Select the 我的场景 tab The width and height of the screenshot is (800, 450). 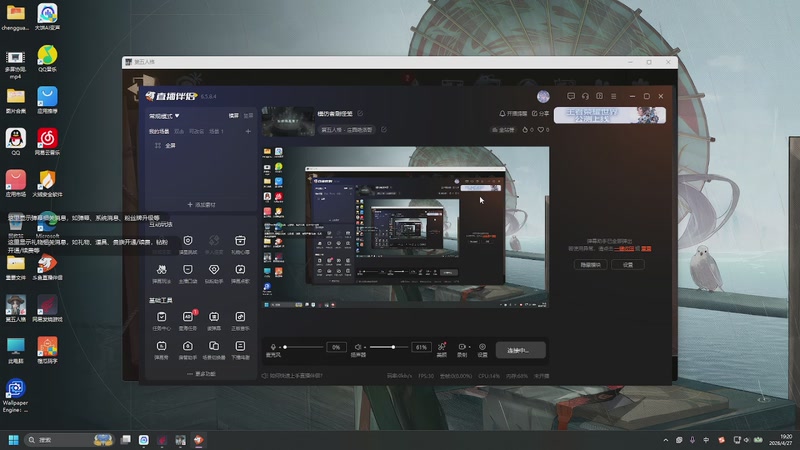pos(159,131)
